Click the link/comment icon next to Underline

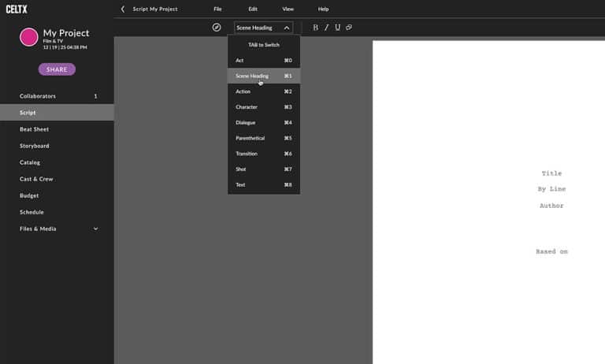click(x=349, y=28)
